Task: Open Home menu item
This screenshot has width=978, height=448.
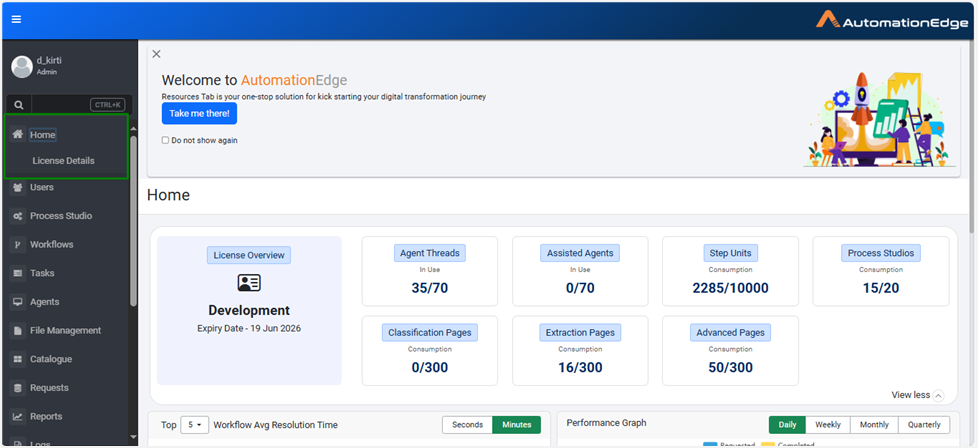Action: click(42, 135)
